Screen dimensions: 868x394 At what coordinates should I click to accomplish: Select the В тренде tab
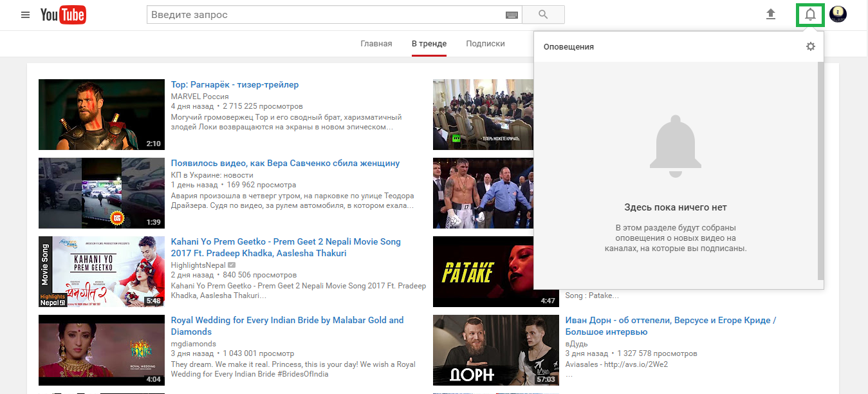429,44
